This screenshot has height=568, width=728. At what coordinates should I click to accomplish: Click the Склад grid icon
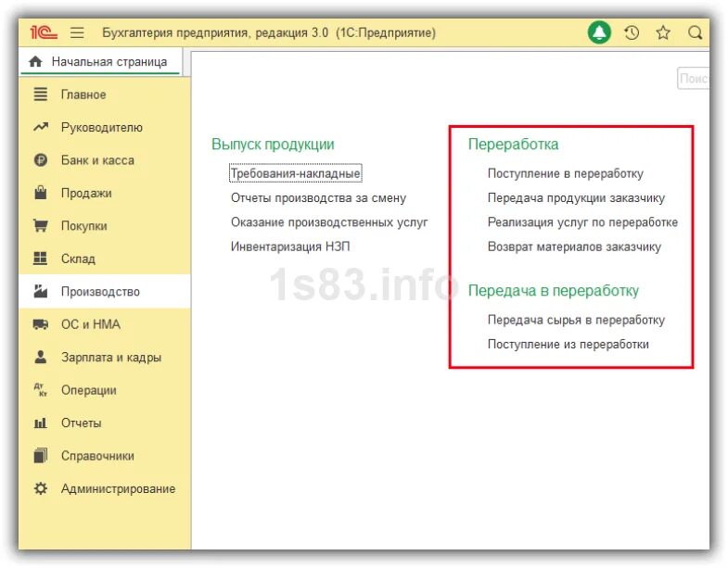coord(41,258)
